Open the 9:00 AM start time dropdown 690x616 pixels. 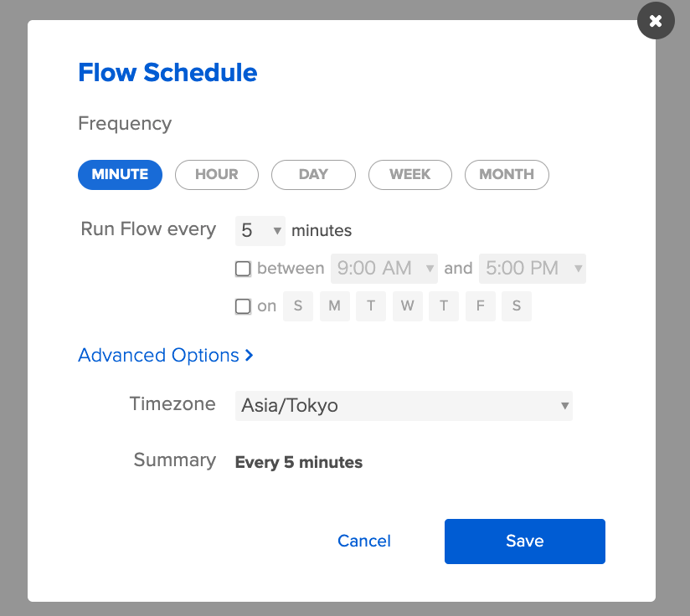384,269
